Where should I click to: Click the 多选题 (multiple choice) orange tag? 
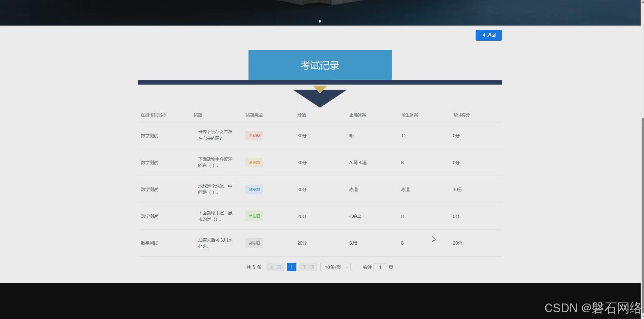coord(254,163)
